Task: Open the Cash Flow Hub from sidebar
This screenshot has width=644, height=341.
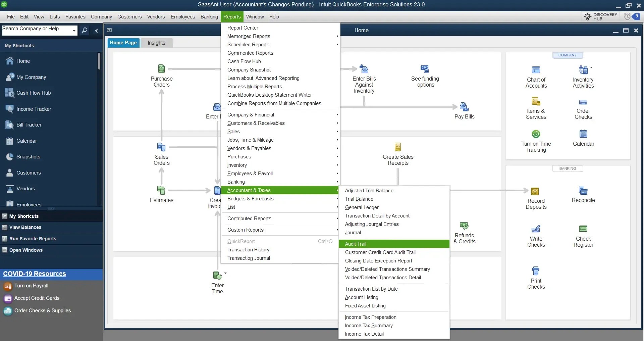Action: click(x=34, y=93)
